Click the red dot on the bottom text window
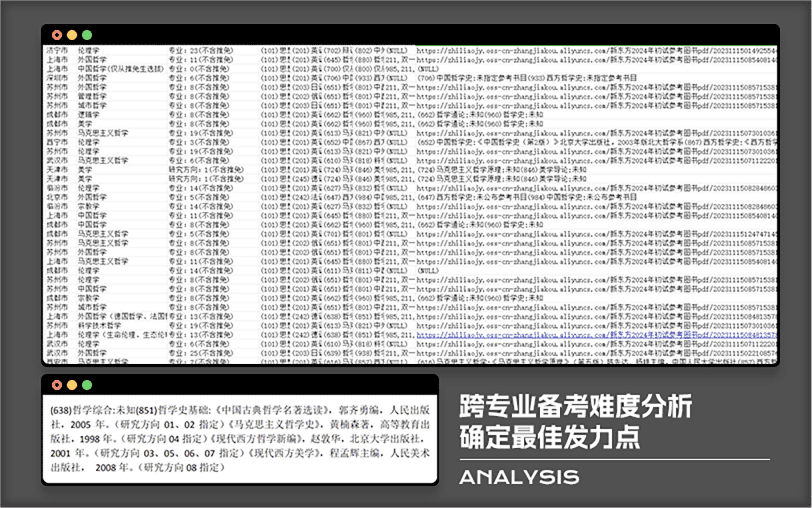 [x=56, y=385]
